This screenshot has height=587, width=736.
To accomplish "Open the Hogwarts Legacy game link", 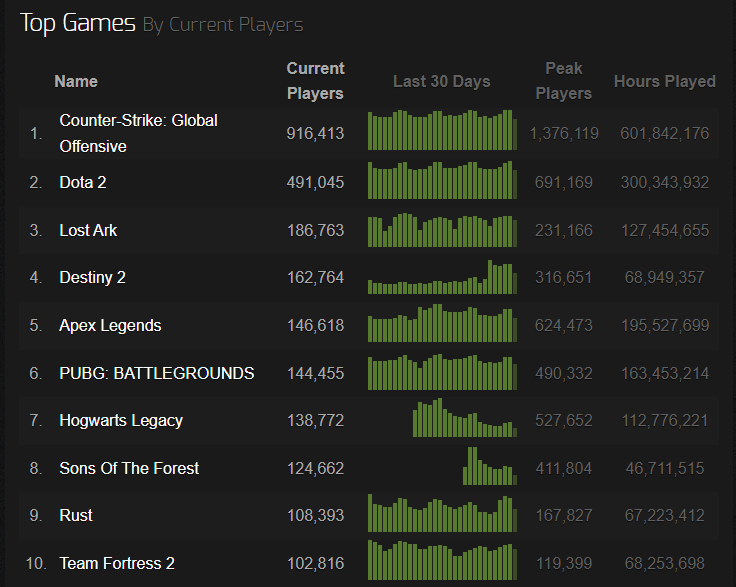I will pyautogui.click(x=121, y=420).
